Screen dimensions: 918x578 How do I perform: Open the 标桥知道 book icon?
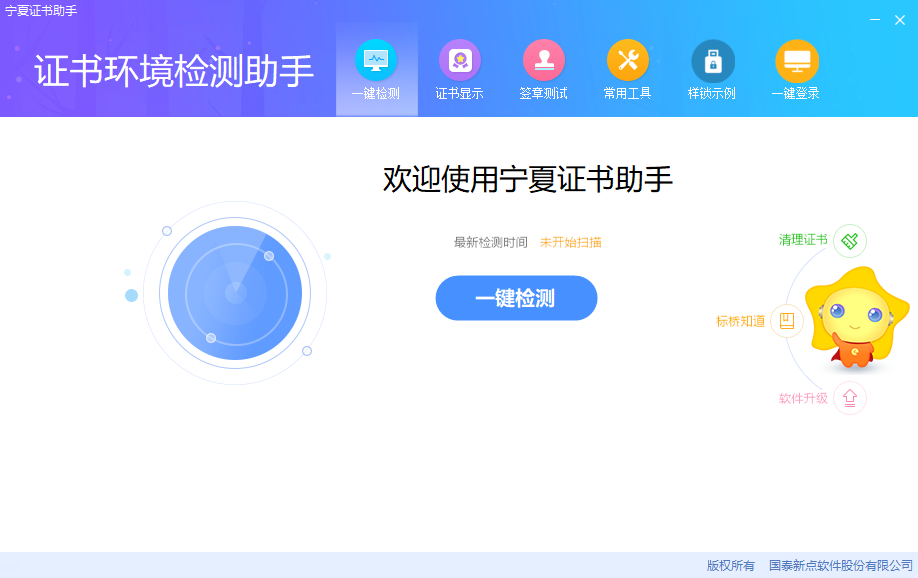(786, 321)
